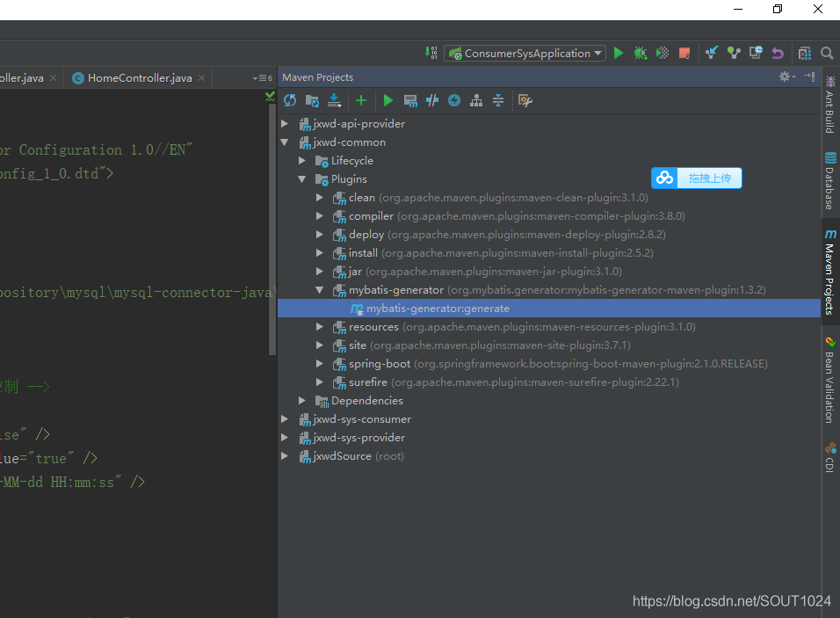Image resolution: width=840 pixels, height=618 pixels.
Task: Open the ConsumerSysApplication run configuration dropdown
Action: (x=525, y=53)
